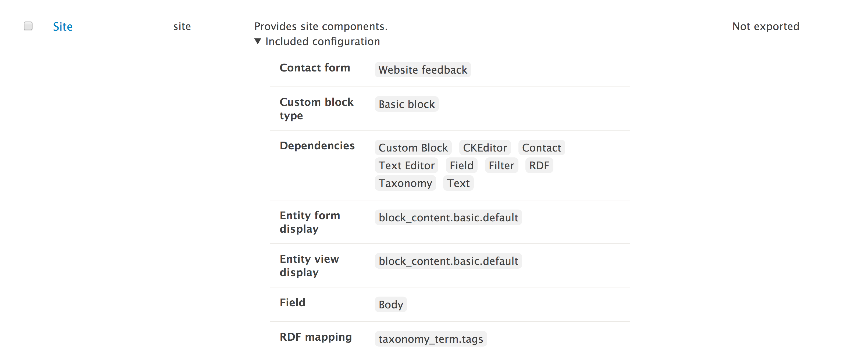
Task: Click the taxonomy_term.tags RDF mapping tag
Action: 430,339
